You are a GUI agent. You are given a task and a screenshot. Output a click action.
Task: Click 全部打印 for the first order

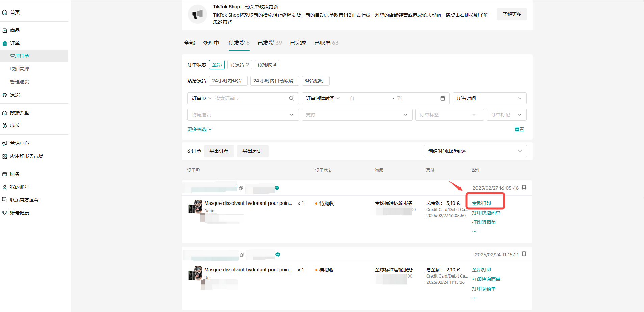481,203
